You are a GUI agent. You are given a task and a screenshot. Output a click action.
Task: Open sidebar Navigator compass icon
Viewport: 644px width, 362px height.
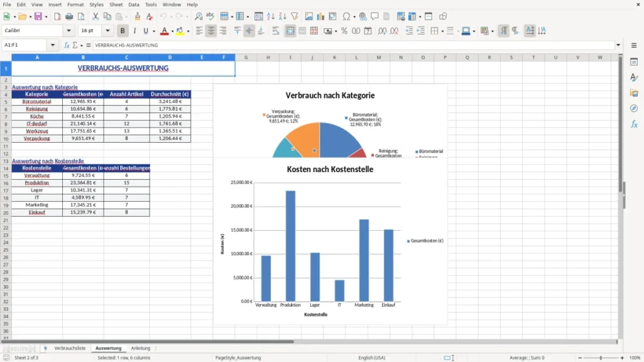[x=634, y=108]
